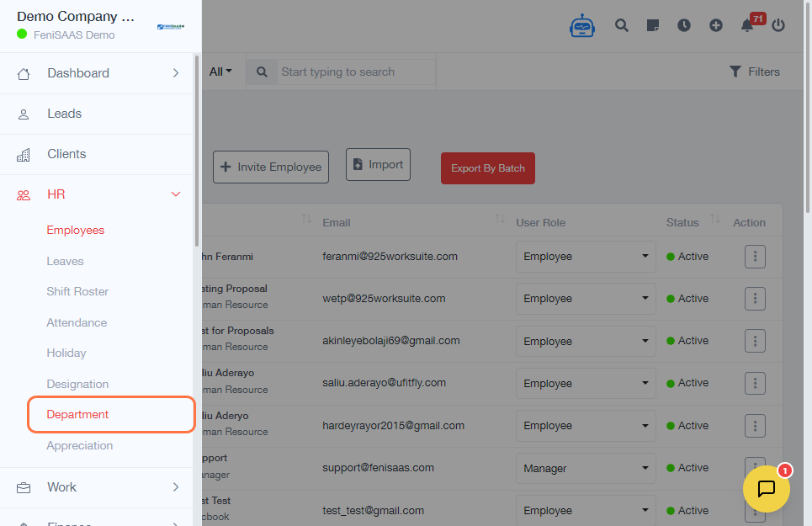Click the Filters button

click(755, 72)
